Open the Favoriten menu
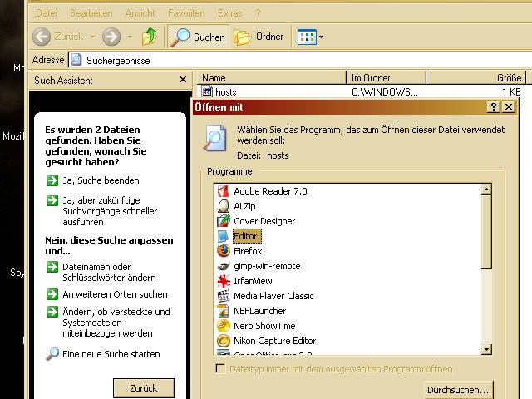 coord(186,13)
